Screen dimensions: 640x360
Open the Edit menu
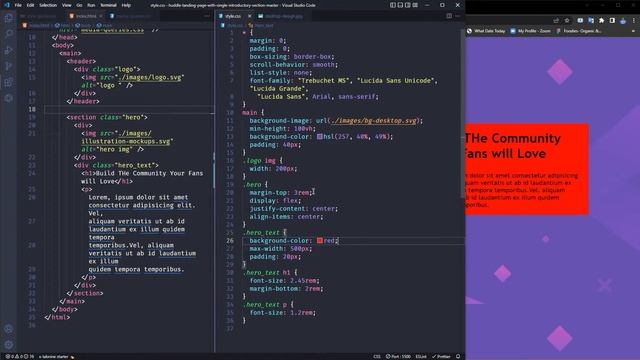click(31, 5)
